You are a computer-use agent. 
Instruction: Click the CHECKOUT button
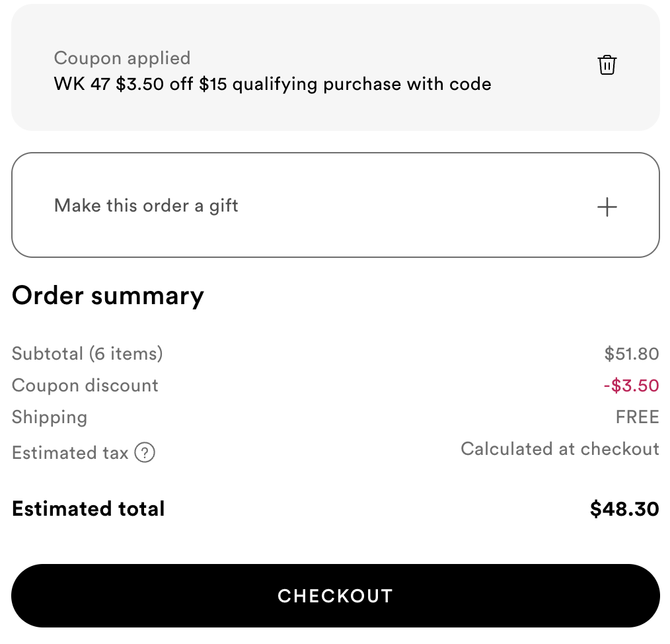click(336, 596)
